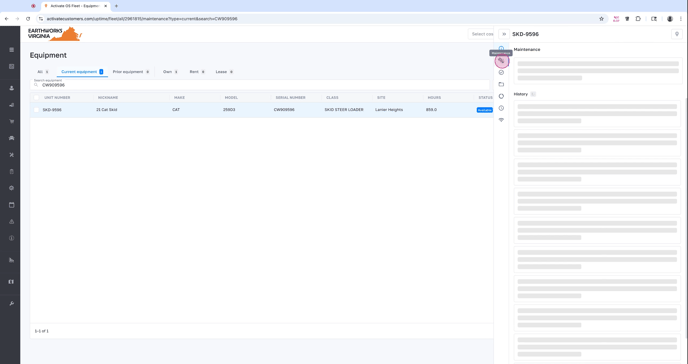Open the user/person icon in the sidebar

tap(11, 88)
